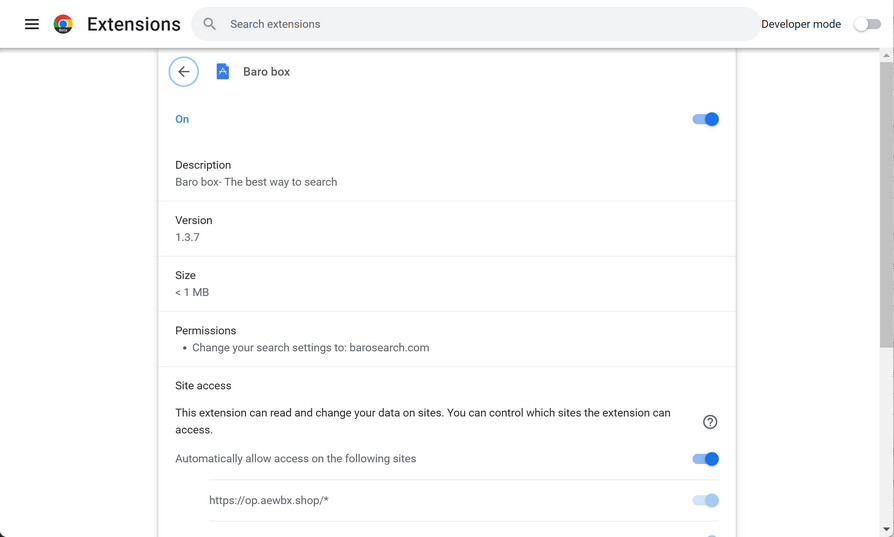The image size is (894, 537).
Task: Turn off the Baro box extension
Action: (x=705, y=119)
